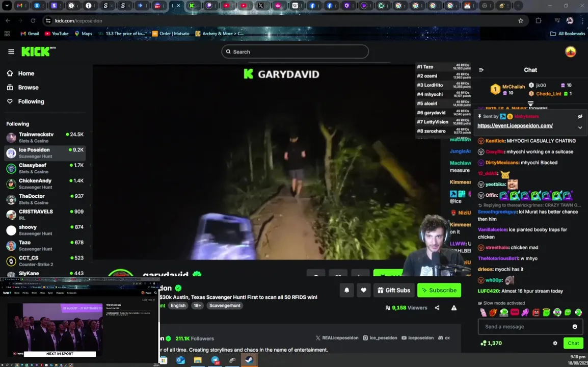The image size is (588, 367).
Task: Open the emoji picker in chat input
Action: (x=575, y=326)
